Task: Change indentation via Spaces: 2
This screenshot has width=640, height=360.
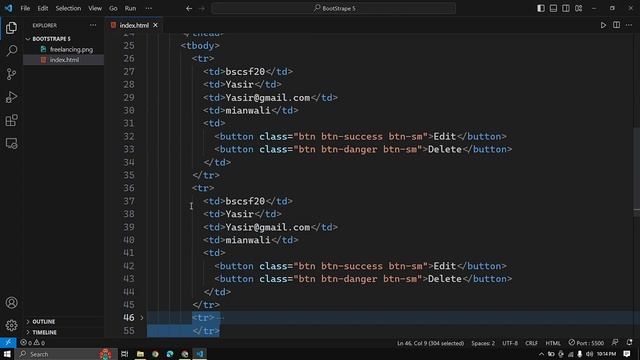Action: click(483, 343)
